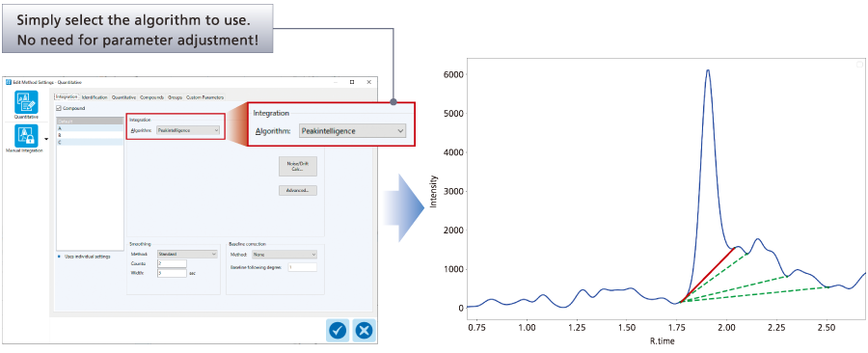The image size is (868, 353).
Task: Switch to the Identification tab
Action: 95,97
